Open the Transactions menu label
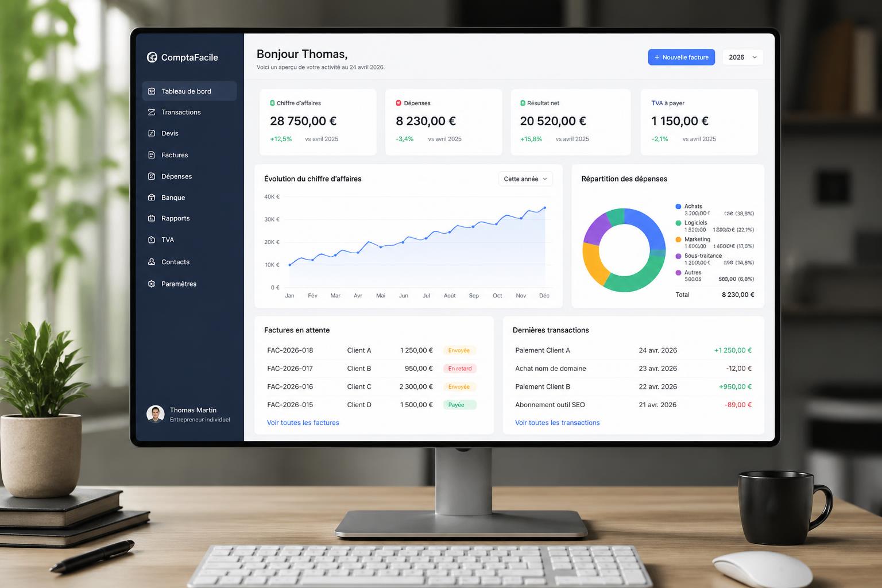 point(181,112)
